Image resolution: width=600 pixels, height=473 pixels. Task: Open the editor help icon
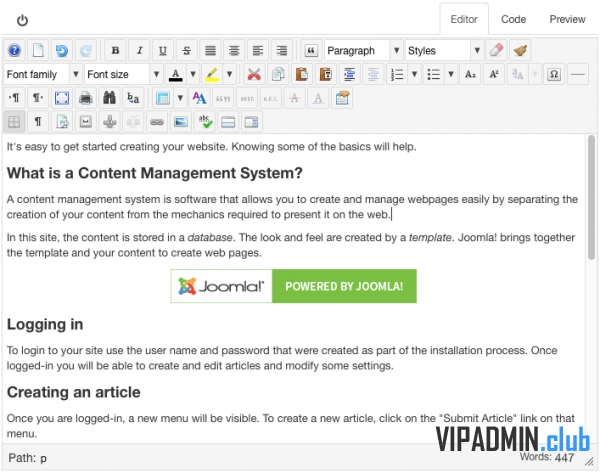15,50
